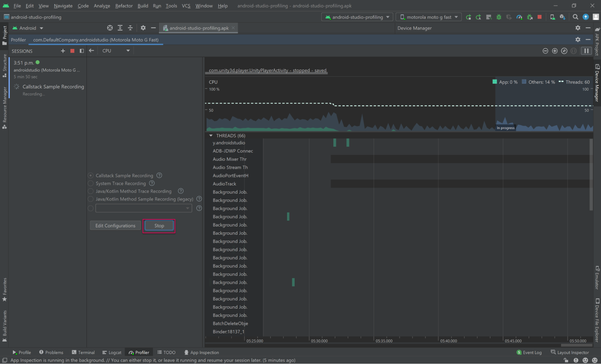Click the Search Everywhere magnifier icon
This screenshot has height=364, width=601.
click(575, 17)
